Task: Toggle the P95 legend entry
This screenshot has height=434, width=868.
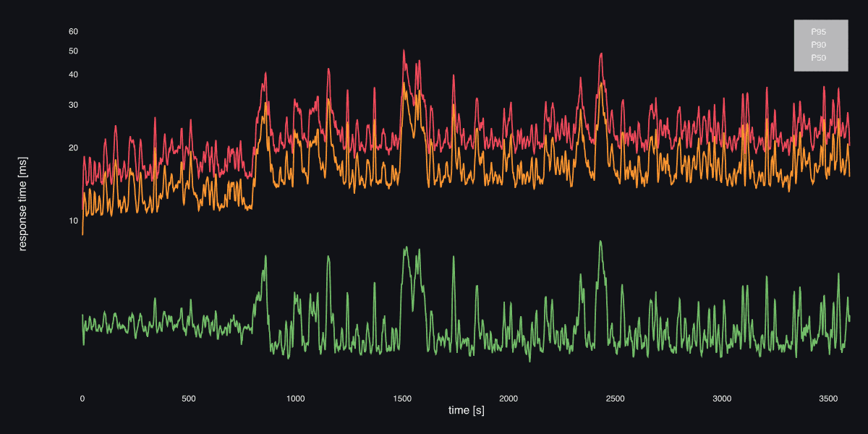Action: [819, 32]
